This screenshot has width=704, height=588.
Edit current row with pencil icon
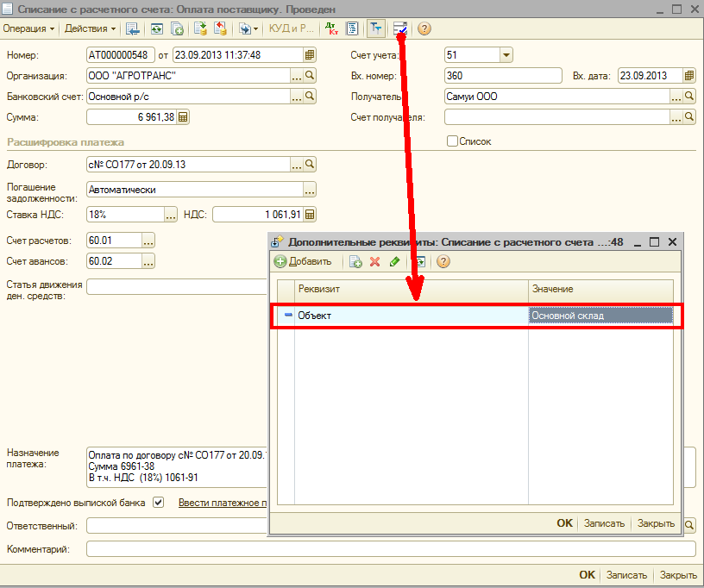[x=394, y=262]
